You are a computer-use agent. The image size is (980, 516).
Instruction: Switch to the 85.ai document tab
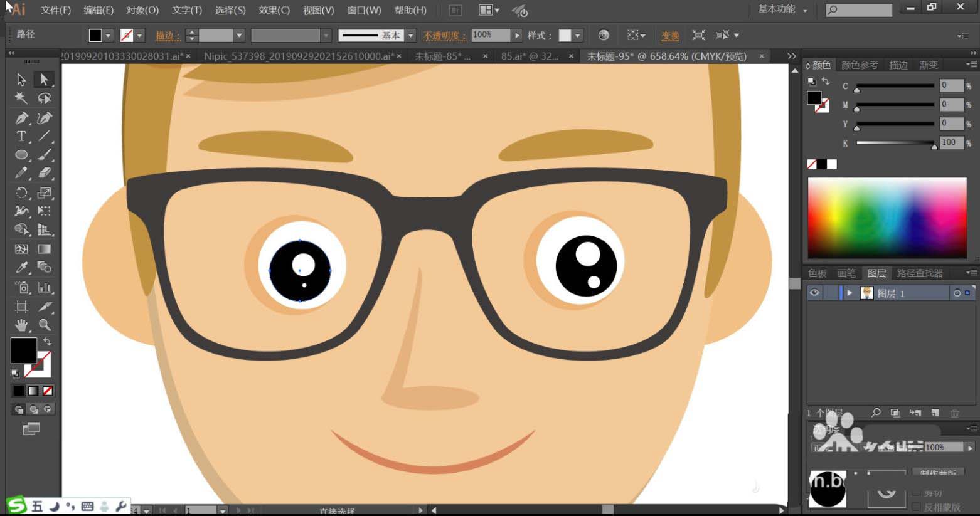click(529, 56)
